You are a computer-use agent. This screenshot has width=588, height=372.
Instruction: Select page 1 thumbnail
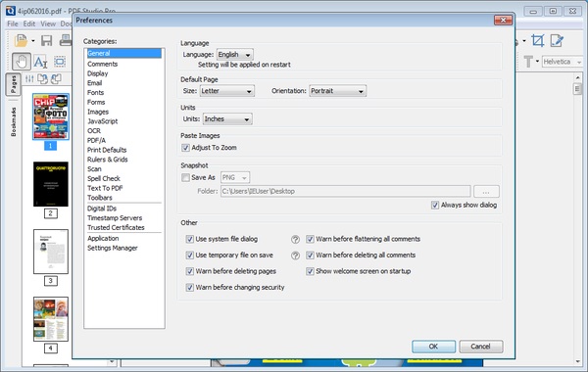pyautogui.click(x=51, y=116)
